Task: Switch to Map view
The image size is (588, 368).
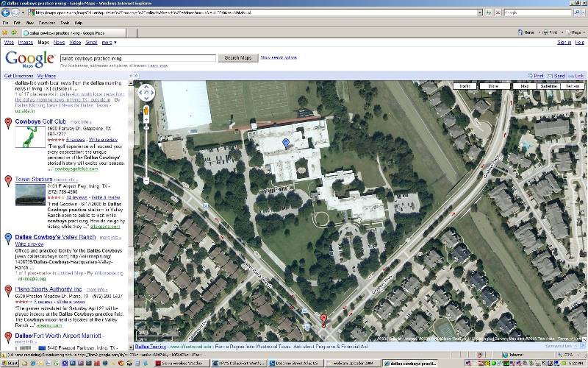Action: point(525,86)
